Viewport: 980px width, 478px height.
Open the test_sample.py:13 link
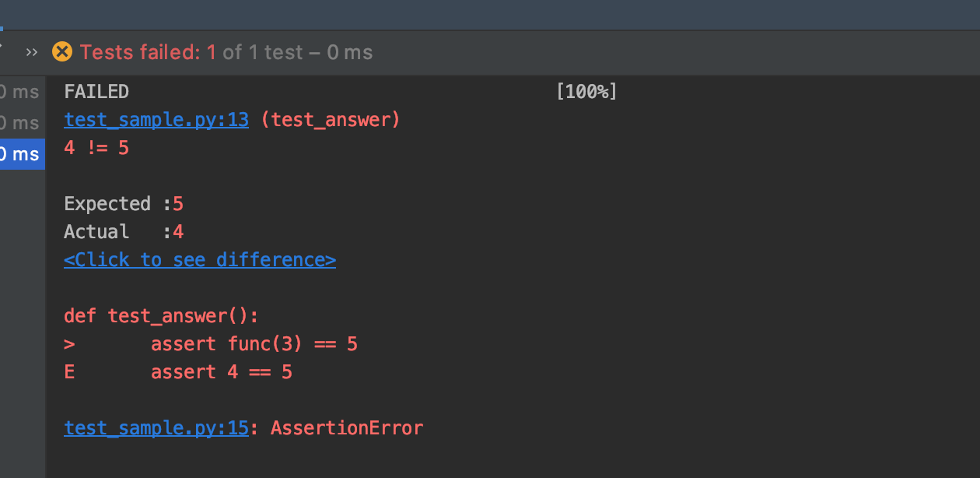tap(156, 120)
